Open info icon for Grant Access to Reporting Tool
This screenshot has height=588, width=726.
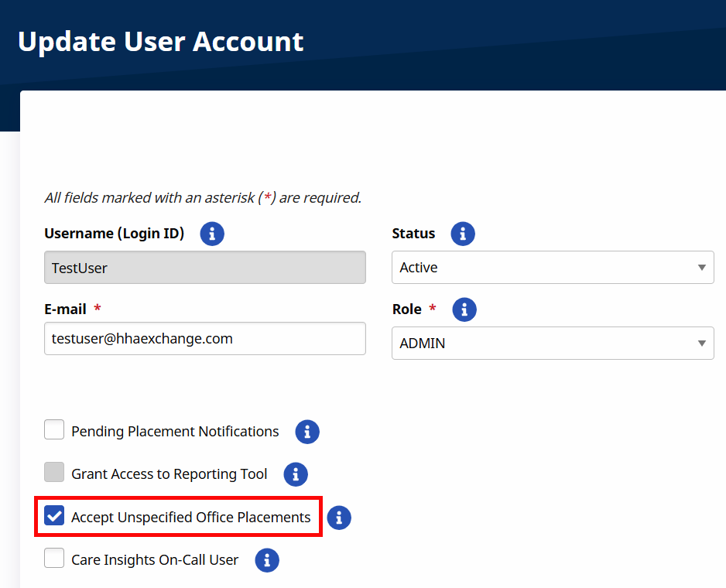pos(296,474)
